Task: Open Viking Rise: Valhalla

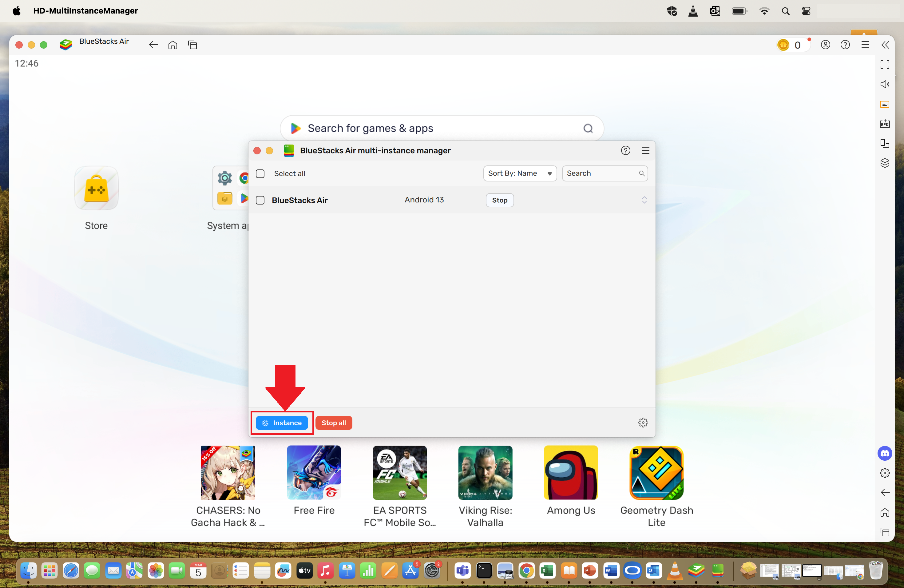Action: pyautogui.click(x=486, y=473)
